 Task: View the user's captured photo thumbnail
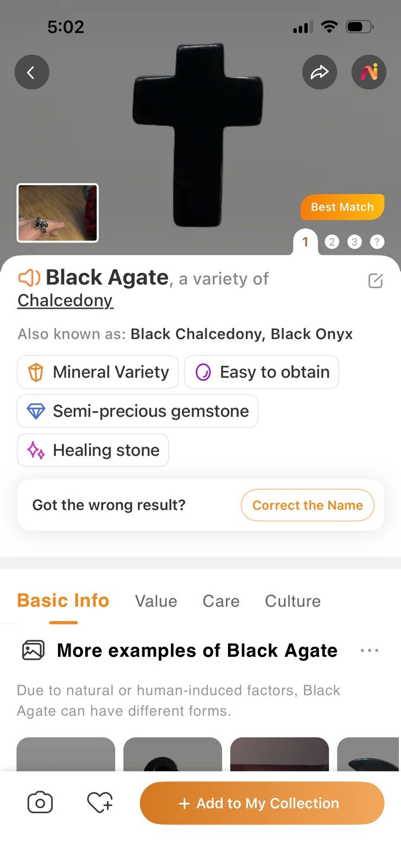click(x=58, y=213)
